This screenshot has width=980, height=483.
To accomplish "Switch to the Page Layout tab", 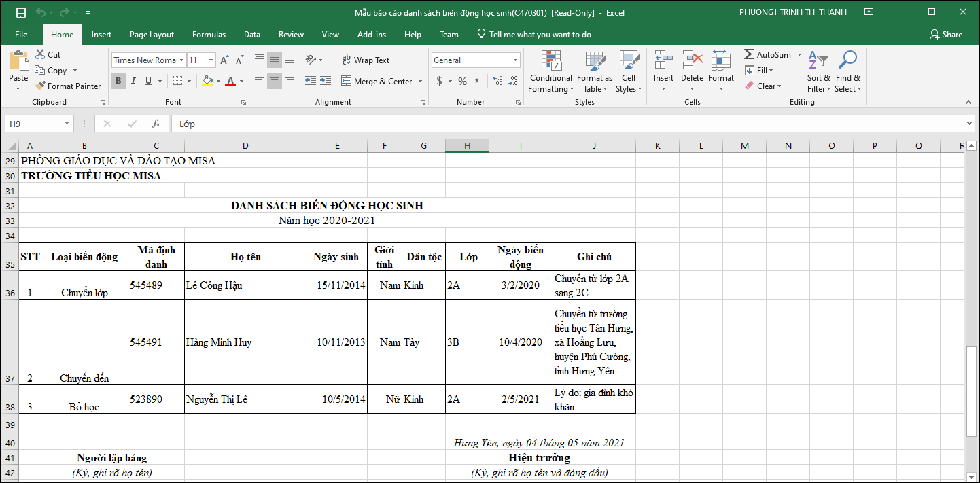I will 152,35.
